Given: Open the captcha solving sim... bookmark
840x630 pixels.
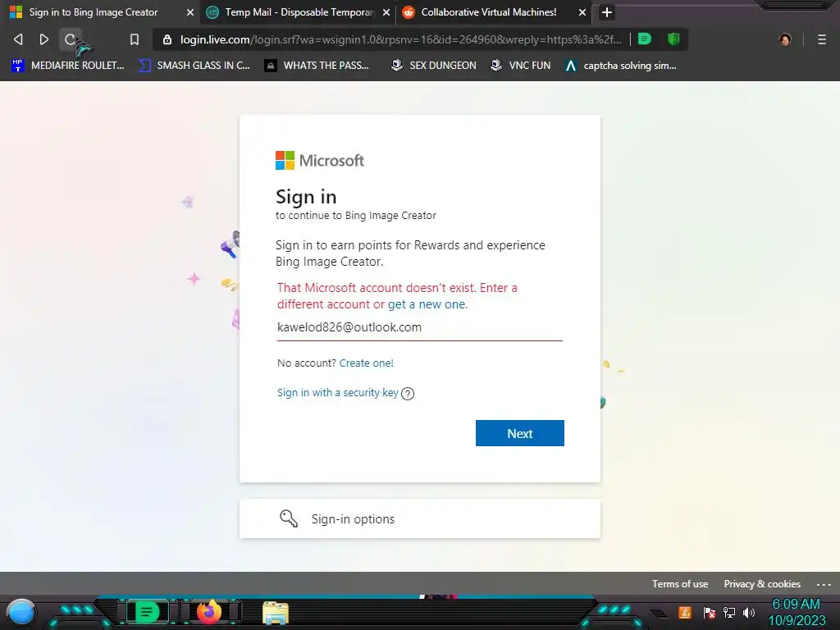Looking at the screenshot, I should coord(620,66).
